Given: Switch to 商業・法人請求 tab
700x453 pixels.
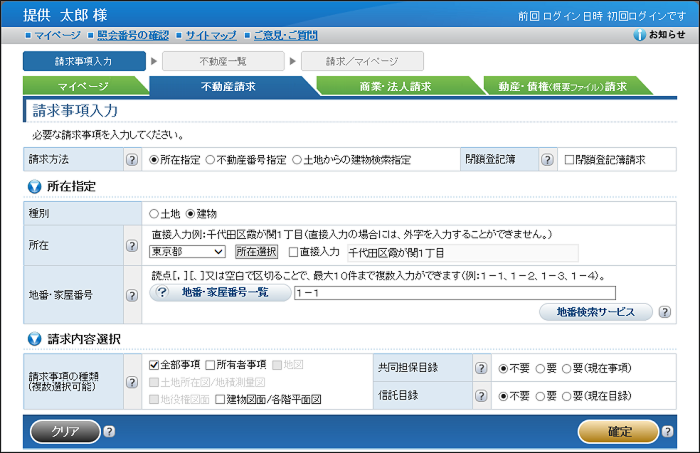Looking at the screenshot, I should (396, 86).
